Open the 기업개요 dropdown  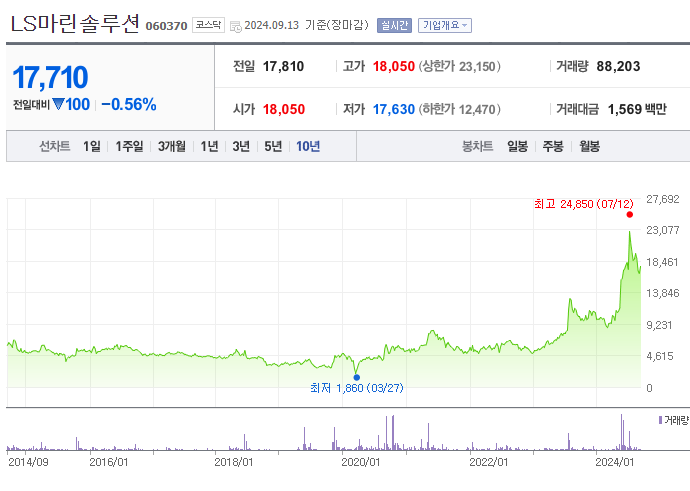click(444, 26)
